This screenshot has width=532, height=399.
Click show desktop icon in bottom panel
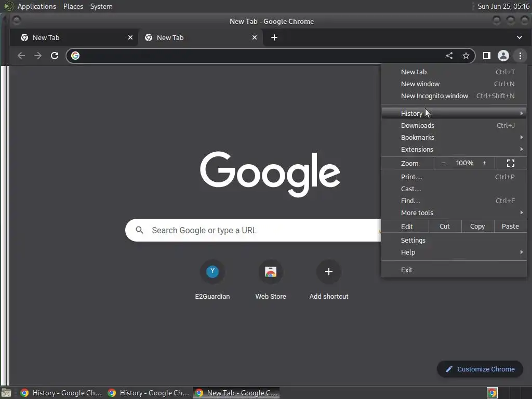(6, 393)
